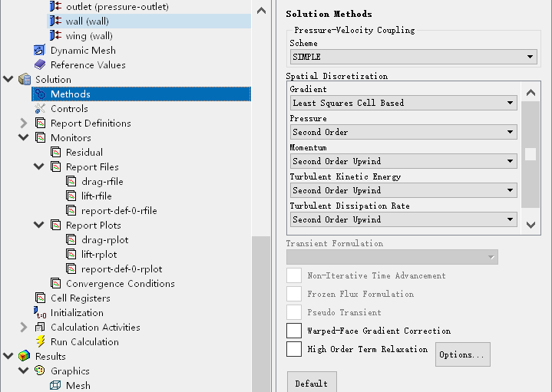This screenshot has width=552, height=392.
Task: Click the Reference Values icon
Action: [41, 65]
